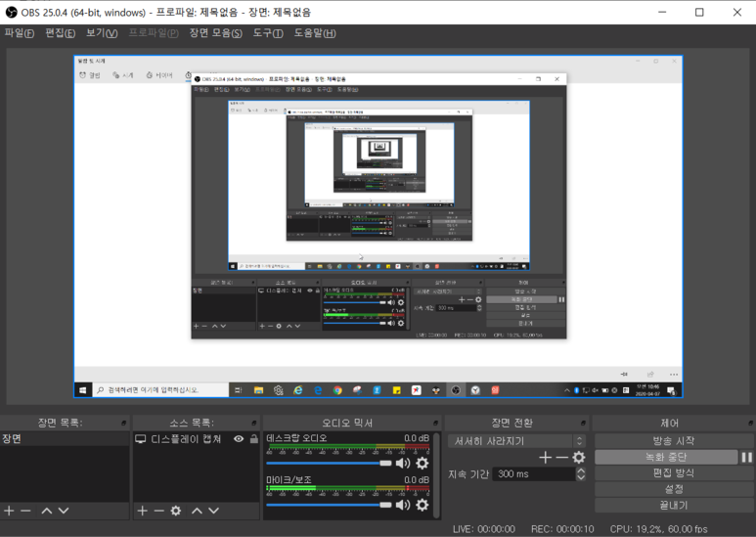Click the REC: 00:00:10 status text
Viewport: 756px width, 537px height.
coord(562,529)
